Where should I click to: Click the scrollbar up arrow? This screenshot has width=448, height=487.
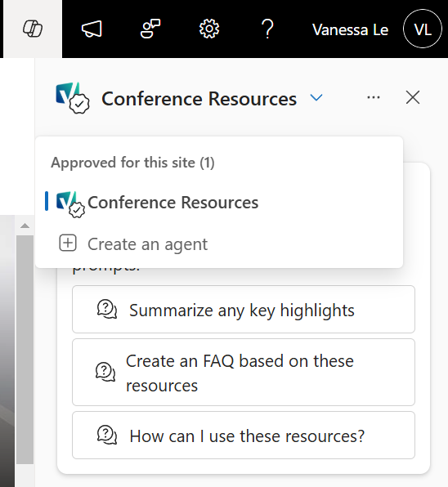pyautogui.click(x=25, y=226)
